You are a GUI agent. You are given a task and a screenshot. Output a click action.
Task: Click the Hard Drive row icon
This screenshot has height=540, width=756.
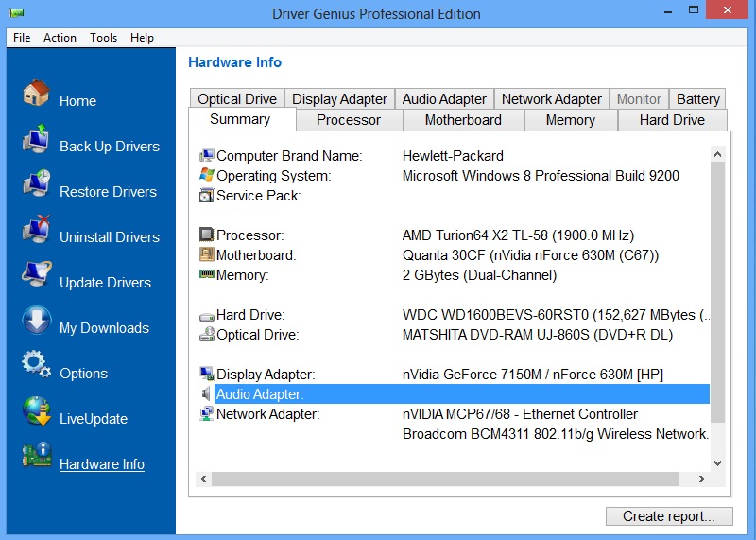pyautogui.click(x=206, y=317)
